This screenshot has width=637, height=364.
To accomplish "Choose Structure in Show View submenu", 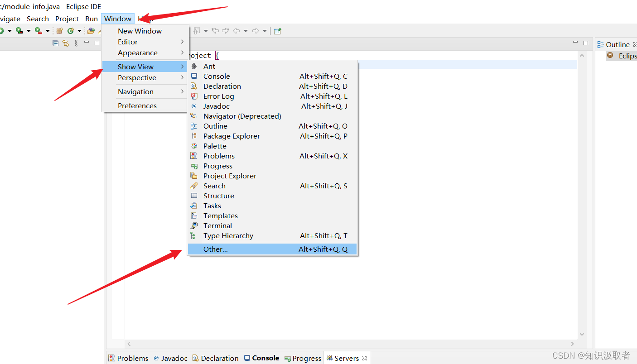I will point(272,196).
